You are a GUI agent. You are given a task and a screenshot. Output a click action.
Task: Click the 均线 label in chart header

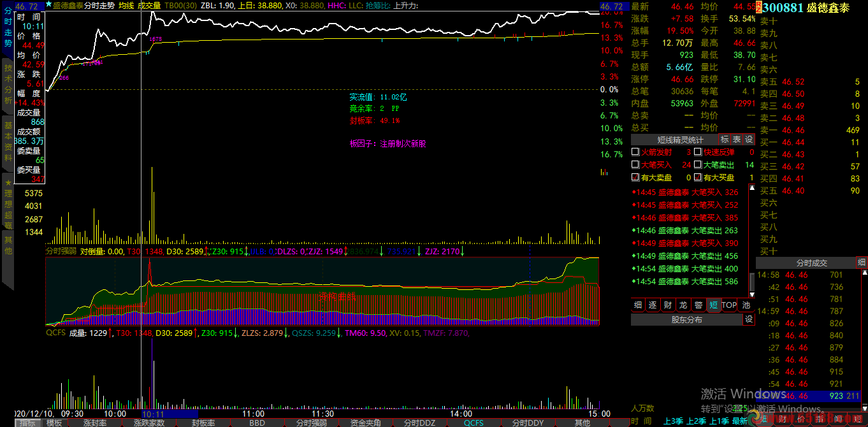coord(126,5)
